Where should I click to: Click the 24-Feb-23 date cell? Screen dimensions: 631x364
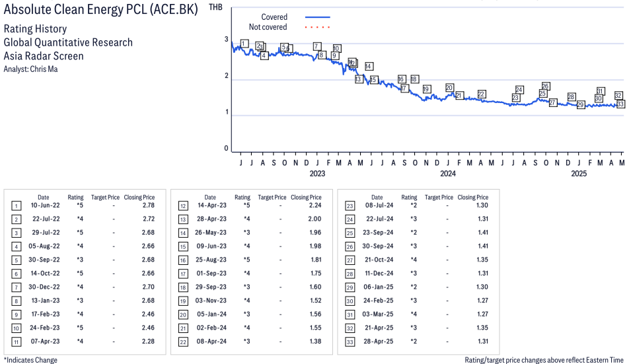tap(45, 328)
